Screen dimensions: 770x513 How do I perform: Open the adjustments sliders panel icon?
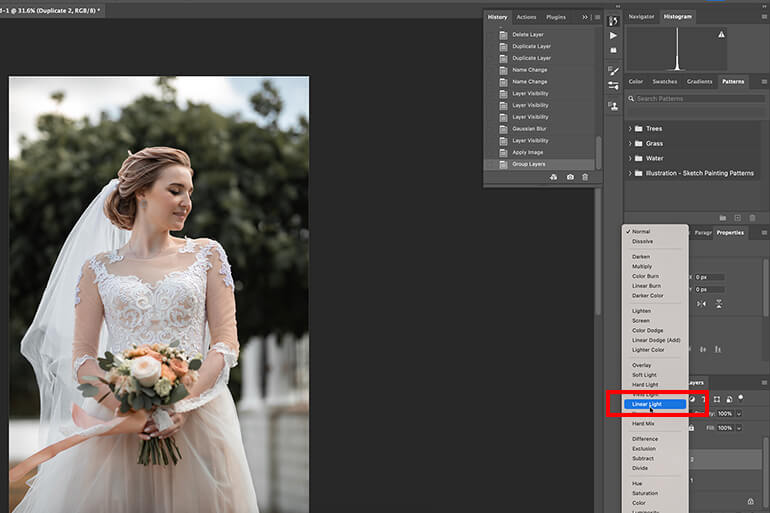(613, 86)
